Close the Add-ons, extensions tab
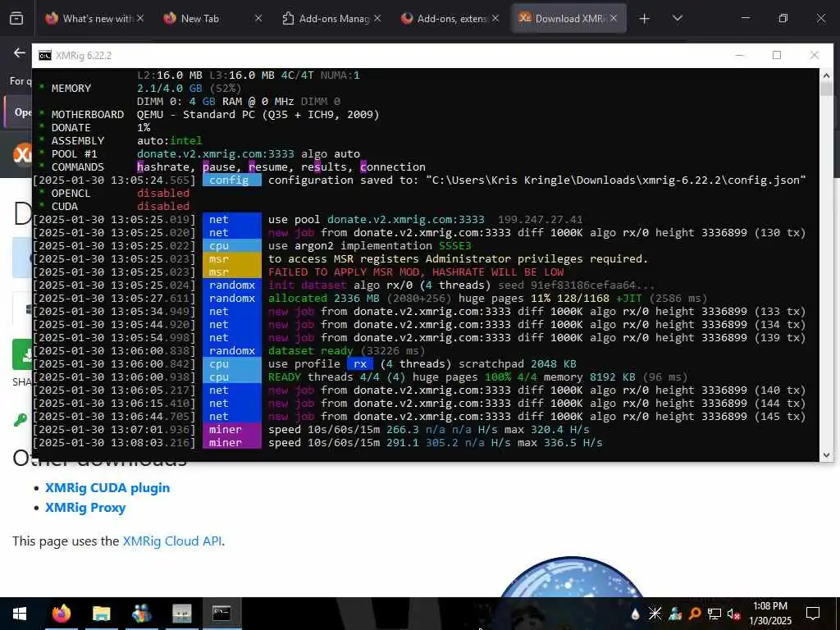The image size is (840, 630). click(x=495, y=18)
